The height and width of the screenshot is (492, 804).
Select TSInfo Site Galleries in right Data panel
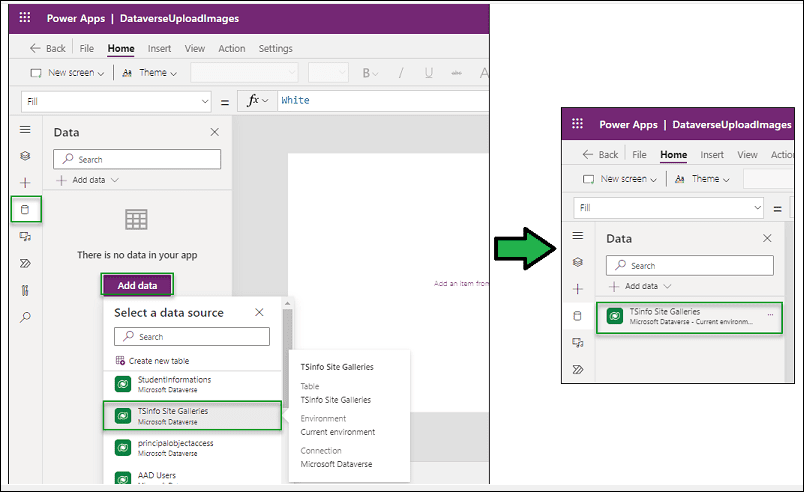pos(689,318)
